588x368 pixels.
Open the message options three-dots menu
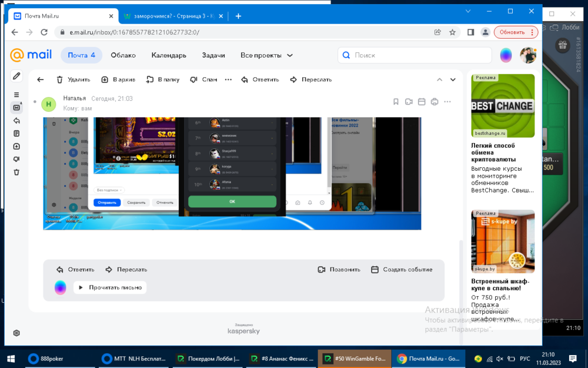click(x=447, y=102)
